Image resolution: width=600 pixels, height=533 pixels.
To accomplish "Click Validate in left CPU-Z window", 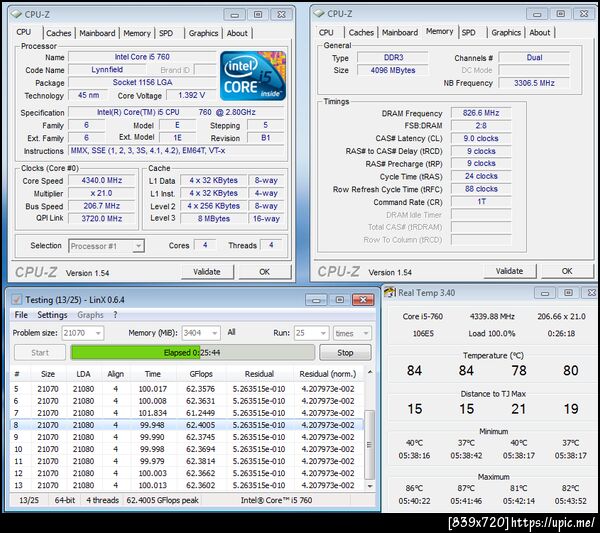I will pos(207,272).
